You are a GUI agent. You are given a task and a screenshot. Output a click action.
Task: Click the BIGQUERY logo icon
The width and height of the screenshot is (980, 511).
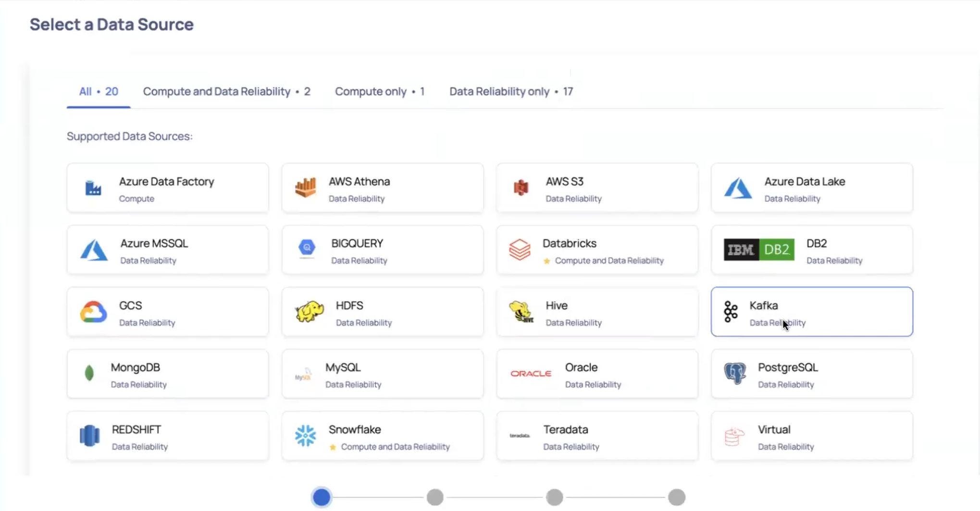307,248
